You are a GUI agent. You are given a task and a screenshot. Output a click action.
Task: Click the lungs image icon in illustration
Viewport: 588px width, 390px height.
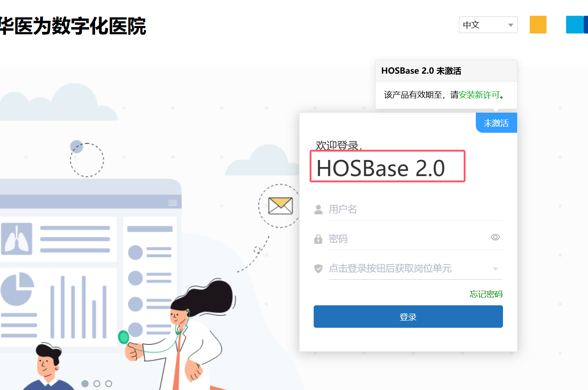(17, 239)
